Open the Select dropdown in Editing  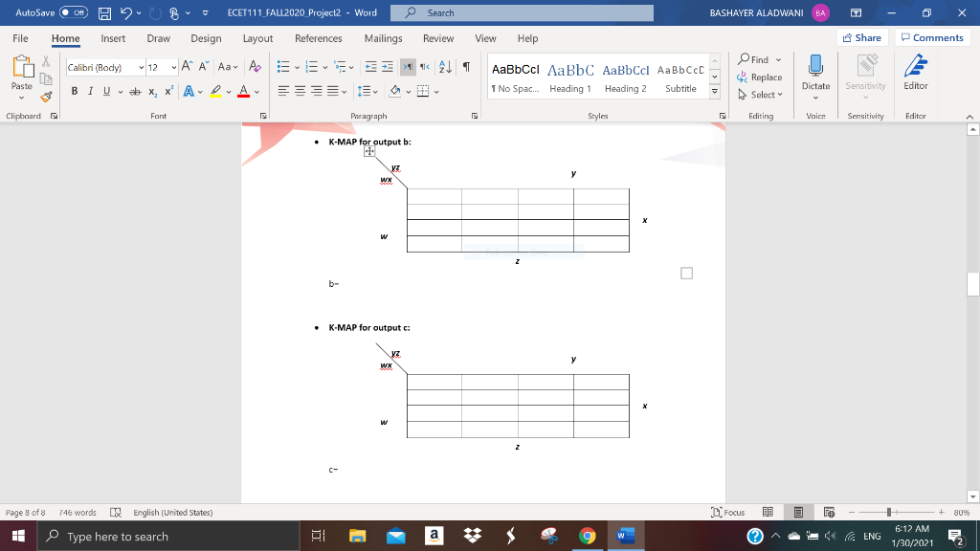tap(760, 95)
